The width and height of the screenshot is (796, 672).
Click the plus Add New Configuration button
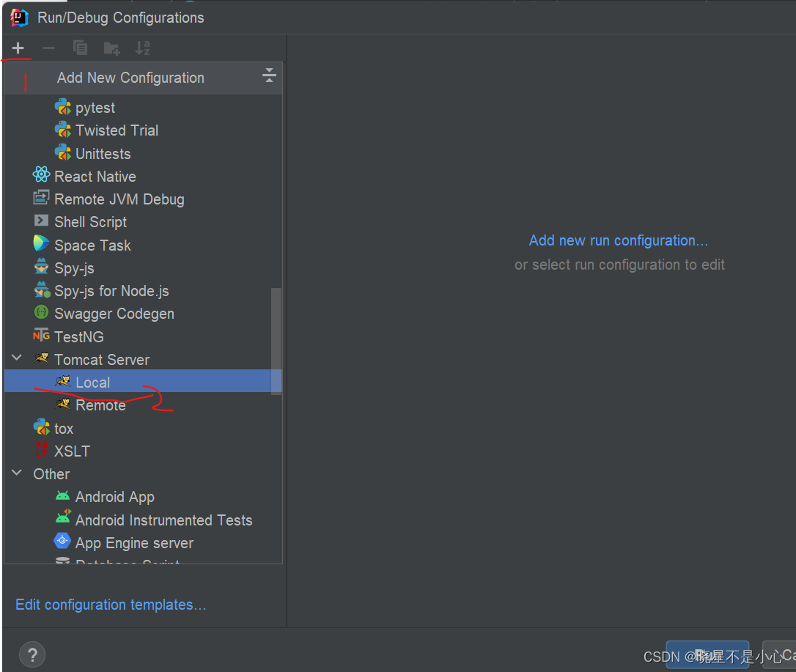click(18, 48)
